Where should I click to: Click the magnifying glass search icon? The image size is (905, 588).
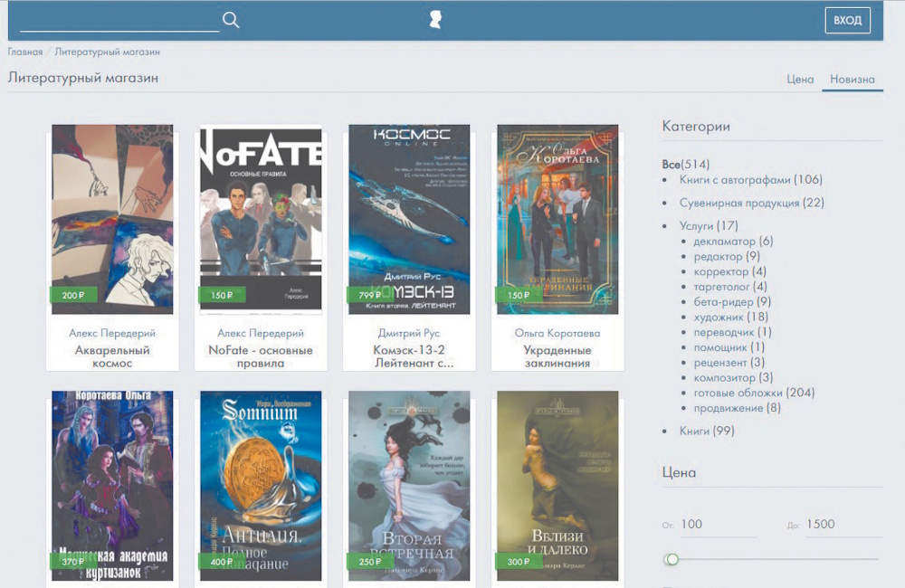click(231, 20)
